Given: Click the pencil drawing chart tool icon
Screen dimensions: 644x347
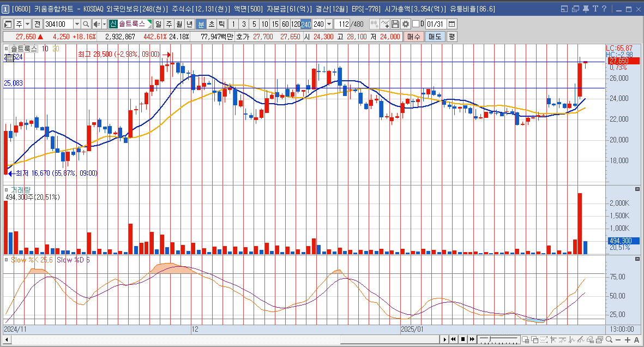Looking at the screenshot, I should [x=581, y=339].
